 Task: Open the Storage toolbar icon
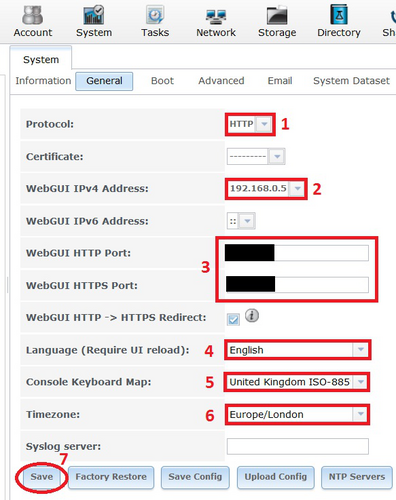click(277, 21)
